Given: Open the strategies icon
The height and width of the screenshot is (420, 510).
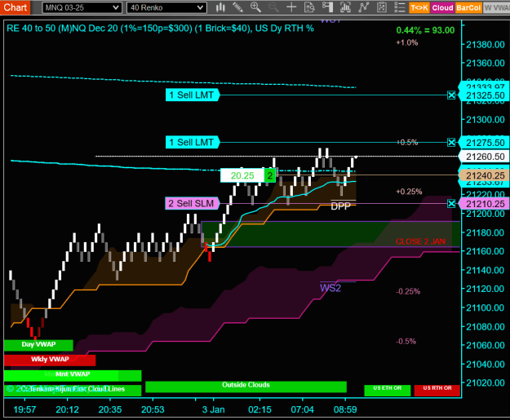Looking at the screenshot, I should pyautogui.click(x=363, y=7).
